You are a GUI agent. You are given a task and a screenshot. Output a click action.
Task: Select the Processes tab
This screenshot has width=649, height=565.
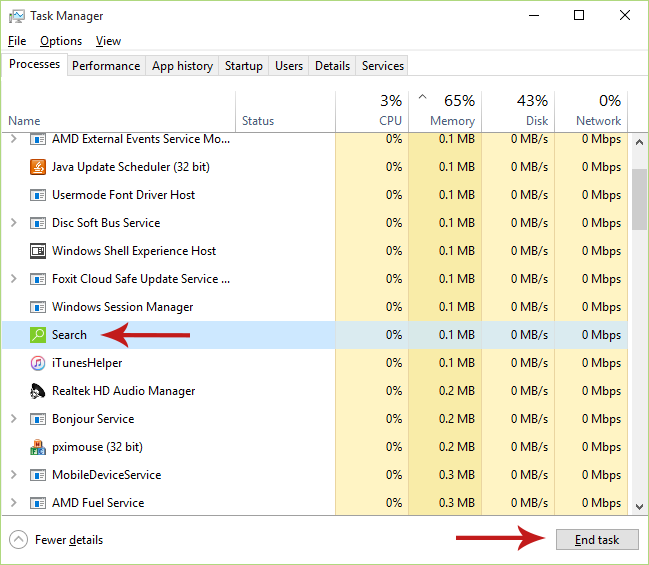[x=34, y=64]
